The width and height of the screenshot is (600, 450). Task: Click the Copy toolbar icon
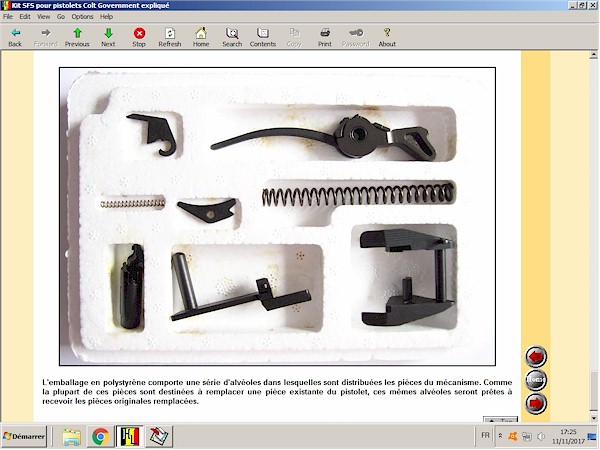294,37
